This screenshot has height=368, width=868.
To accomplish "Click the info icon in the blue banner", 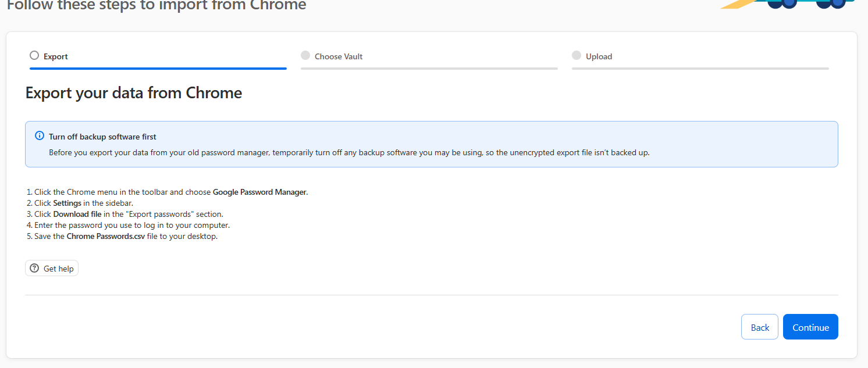I will pos(40,136).
